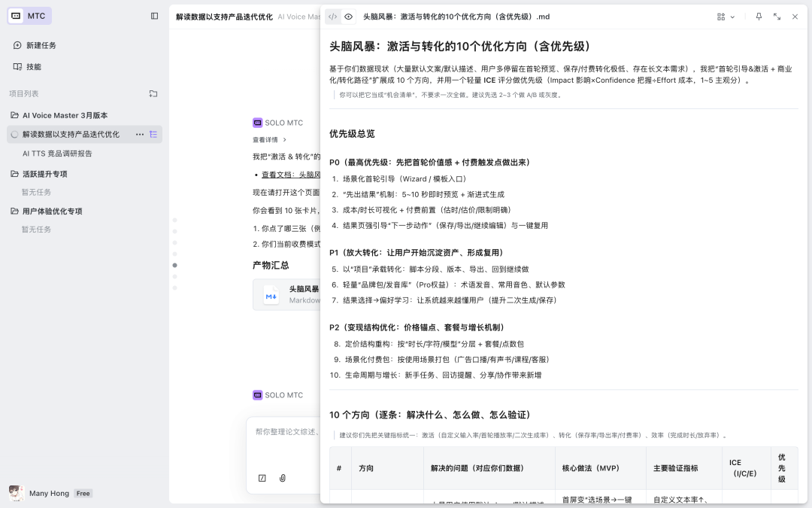Viewport: 812px width, 508px height.
Task: Enable preview mode with the eye toggle
Action: point(348,17)
